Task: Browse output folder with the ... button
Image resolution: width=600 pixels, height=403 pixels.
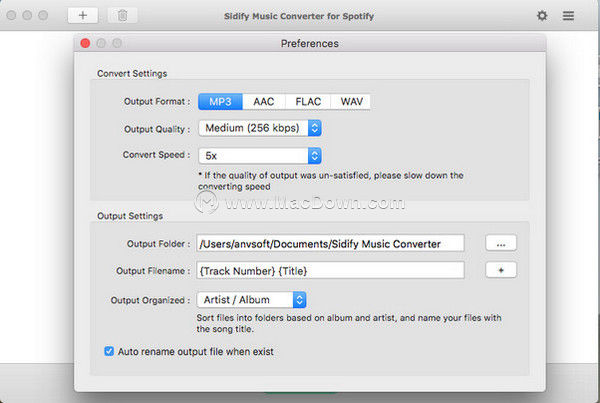Action: (501, 243)
